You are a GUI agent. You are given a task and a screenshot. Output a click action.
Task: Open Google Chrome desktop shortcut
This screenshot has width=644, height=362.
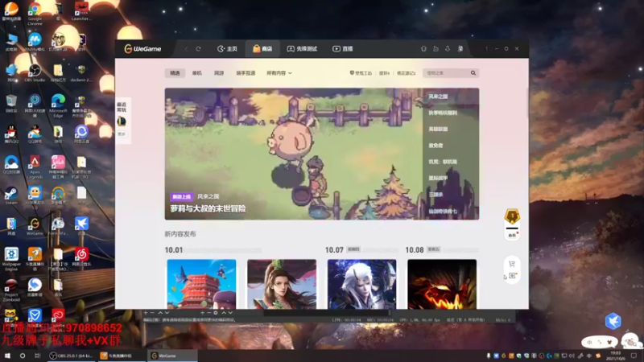[x=35, y=14]
